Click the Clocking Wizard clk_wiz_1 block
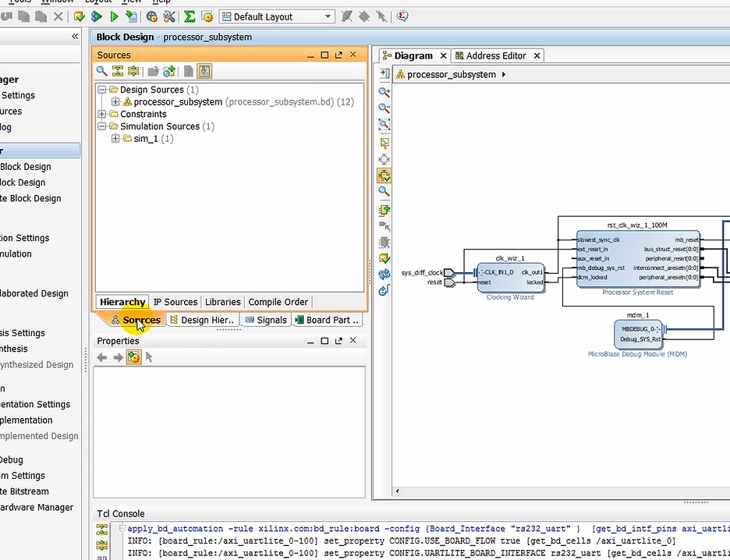Viewport: 730px width, 560px height. [510, 277]
